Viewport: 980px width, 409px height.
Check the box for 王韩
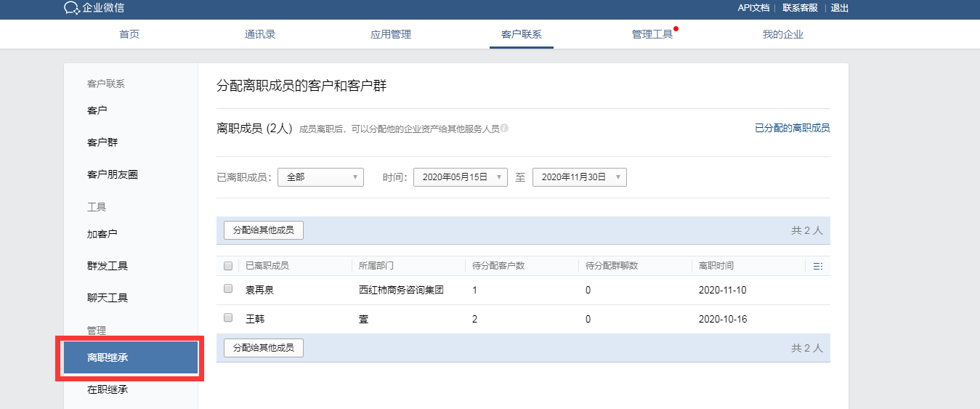click(x=228, y=318)
